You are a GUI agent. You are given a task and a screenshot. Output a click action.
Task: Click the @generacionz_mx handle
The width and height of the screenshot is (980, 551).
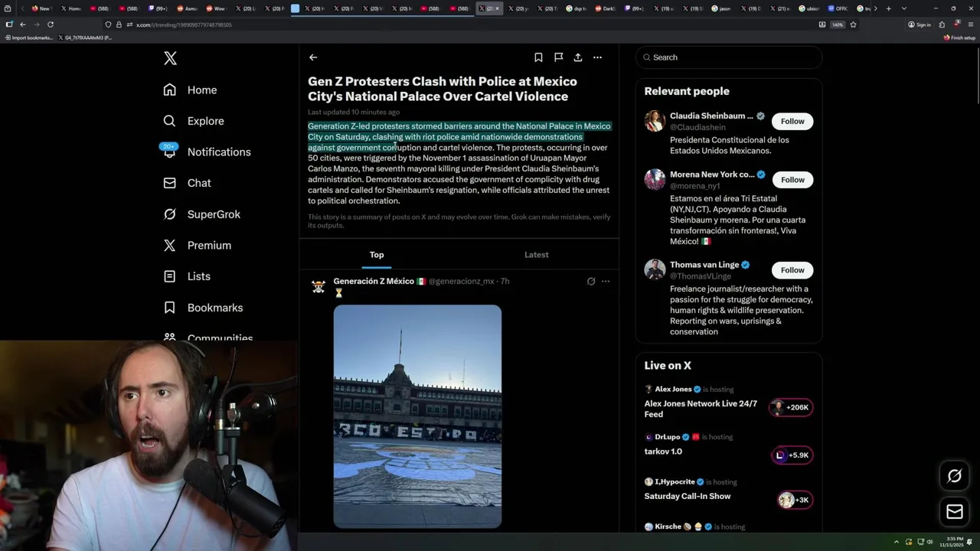pos(461,282)
